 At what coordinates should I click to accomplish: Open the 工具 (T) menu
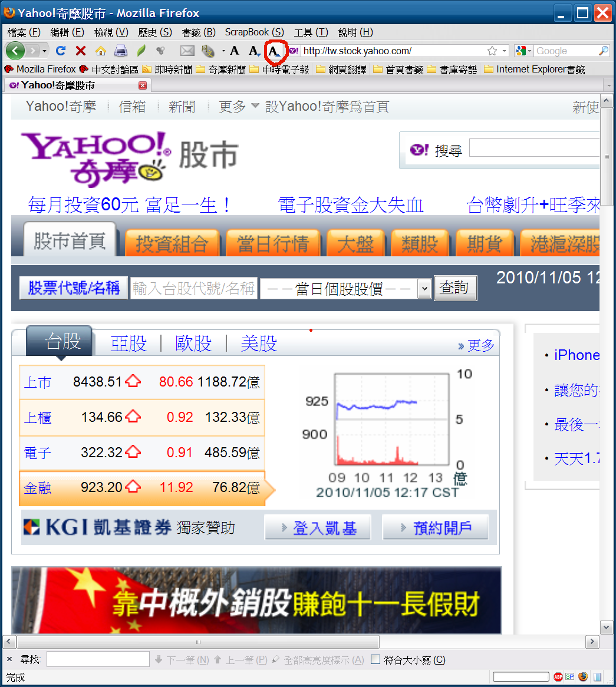(311, 32)
